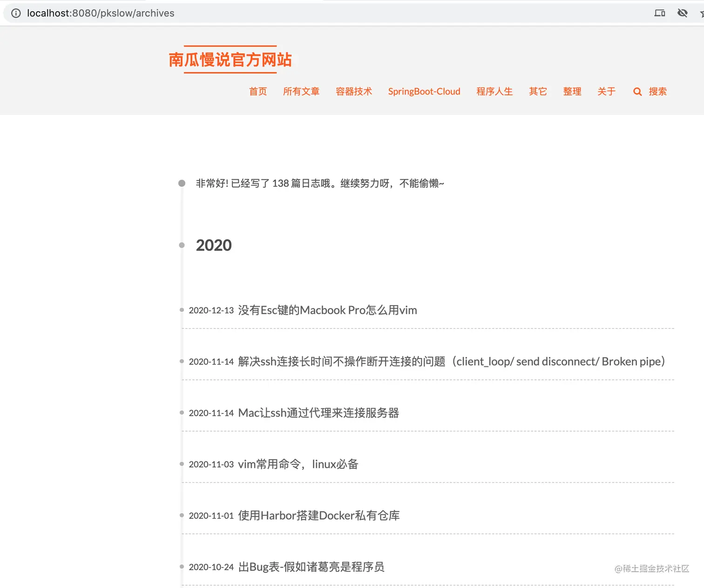Click the site info icon in address bar
Screen dimensions: 704x588
pos(16,13)
